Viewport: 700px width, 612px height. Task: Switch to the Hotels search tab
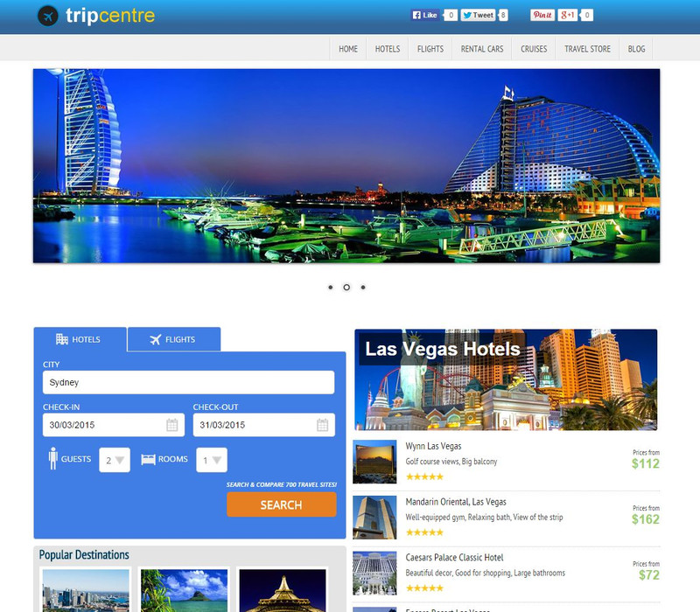(80, 339)
